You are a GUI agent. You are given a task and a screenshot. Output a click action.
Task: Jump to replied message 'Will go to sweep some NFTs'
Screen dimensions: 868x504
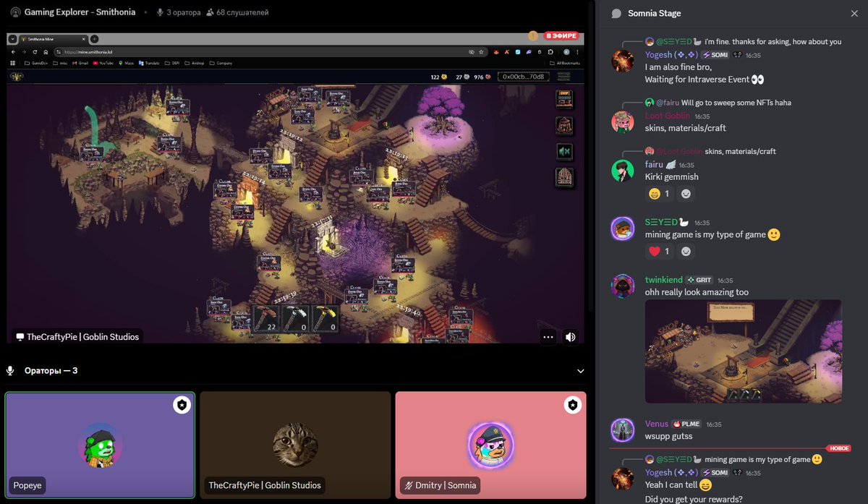click(736, 103)
